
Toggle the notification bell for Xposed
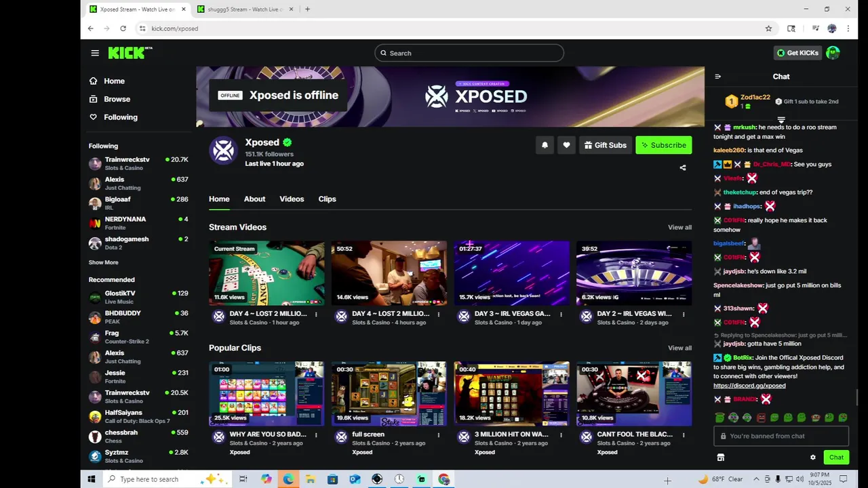click(545, 145)
